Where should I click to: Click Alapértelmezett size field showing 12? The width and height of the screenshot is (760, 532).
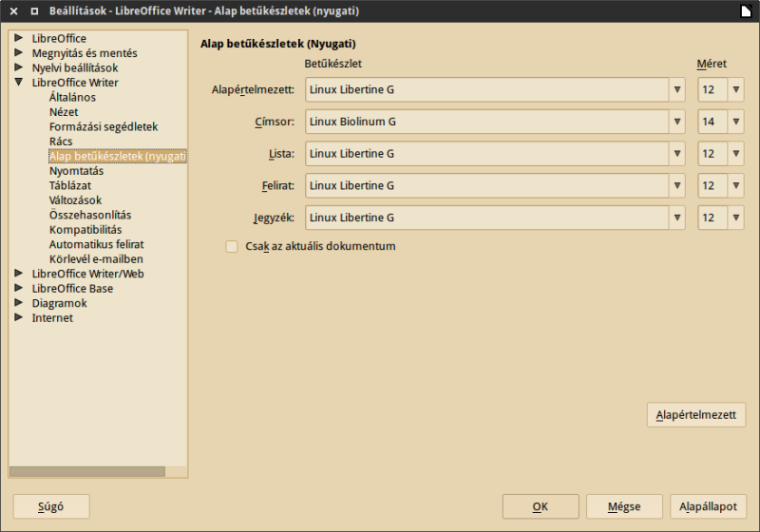(x=712, y=89)
